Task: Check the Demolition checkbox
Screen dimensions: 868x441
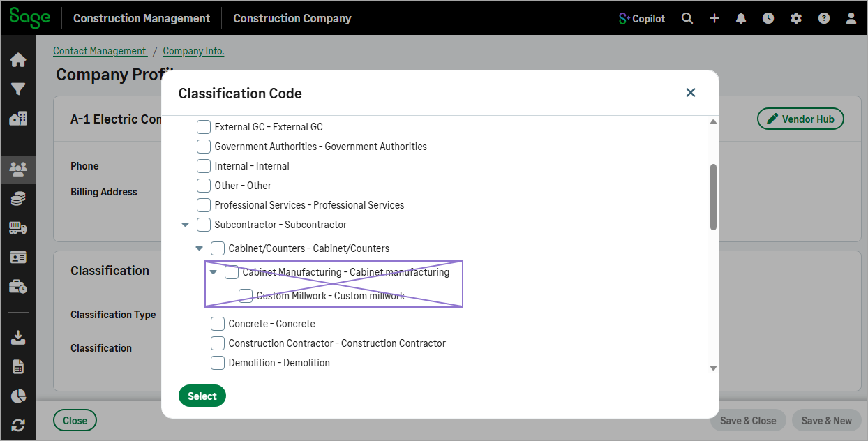Action: [218, 363]
